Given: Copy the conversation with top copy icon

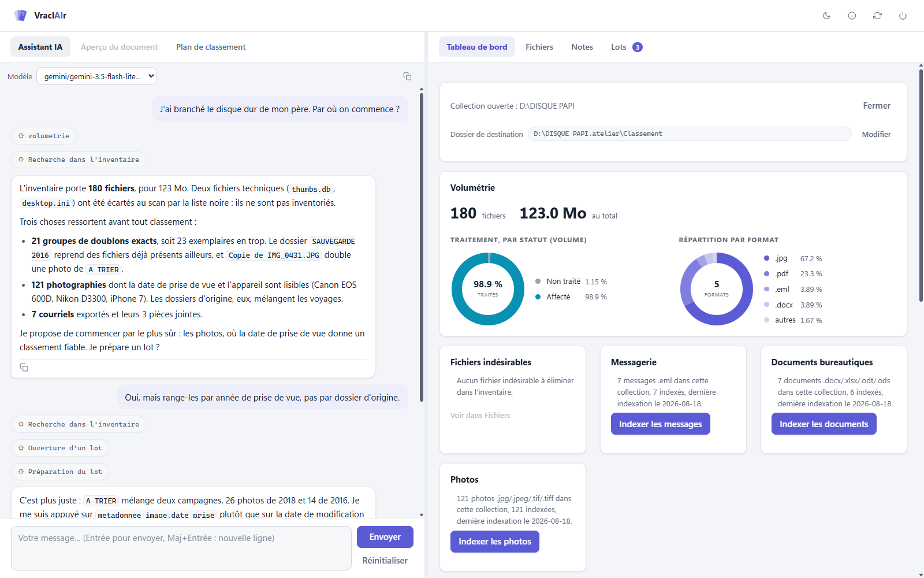Looking at the screenshot, I should (x=407, y=76).
